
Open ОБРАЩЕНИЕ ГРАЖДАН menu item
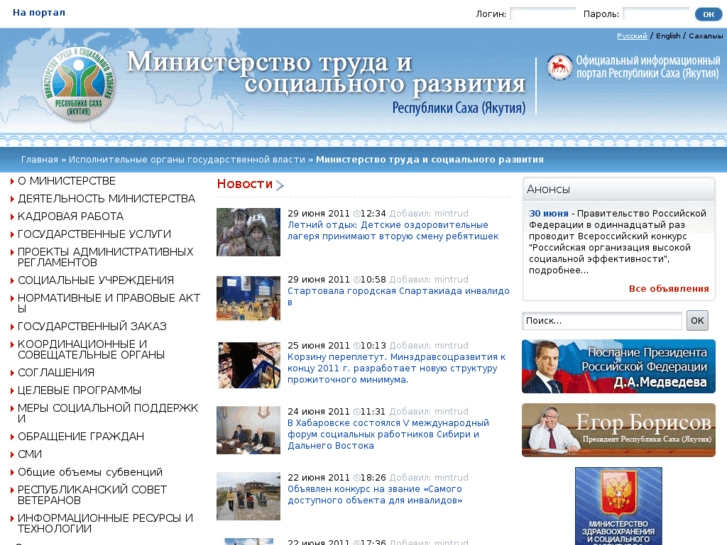pyautogui.click(x=81, y=436)
